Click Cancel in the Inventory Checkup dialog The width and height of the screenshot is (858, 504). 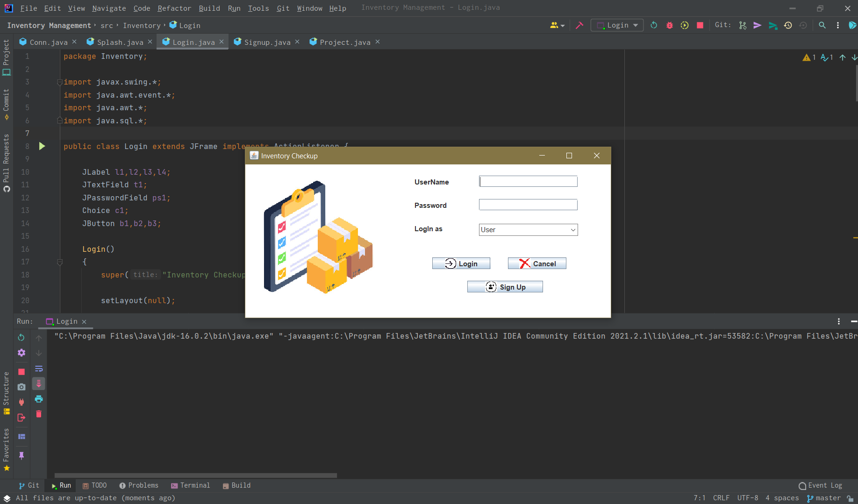[536, 263]
